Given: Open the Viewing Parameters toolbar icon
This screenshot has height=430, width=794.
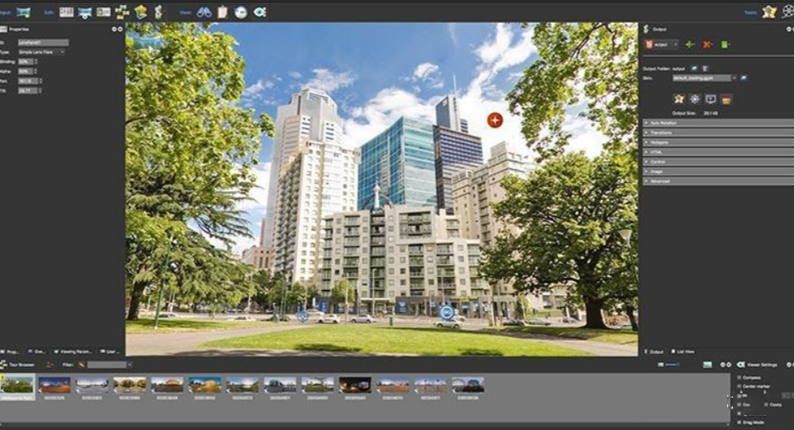Looking at the screenshot, I should pos(85,12).
